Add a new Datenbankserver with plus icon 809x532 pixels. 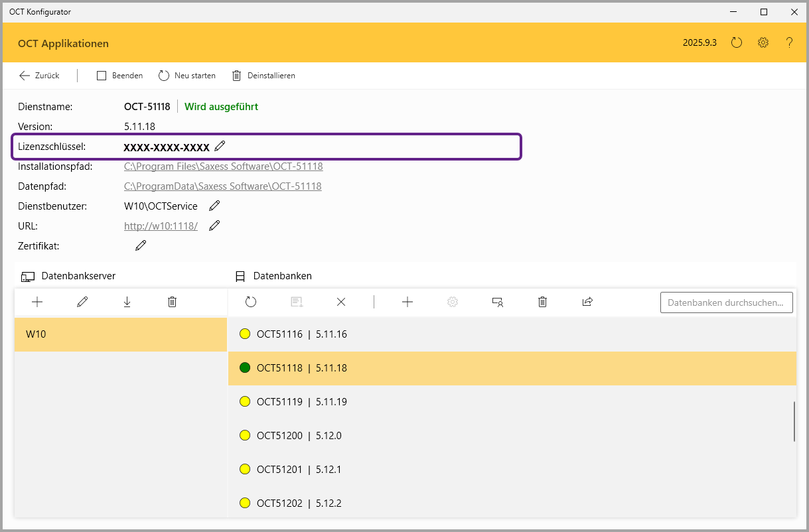click(37, 302)
